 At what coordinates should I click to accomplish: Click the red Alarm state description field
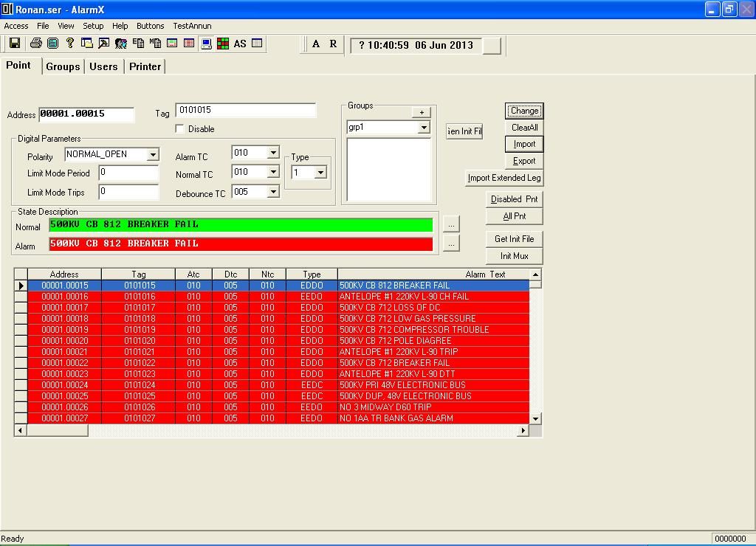pos(241,243)
